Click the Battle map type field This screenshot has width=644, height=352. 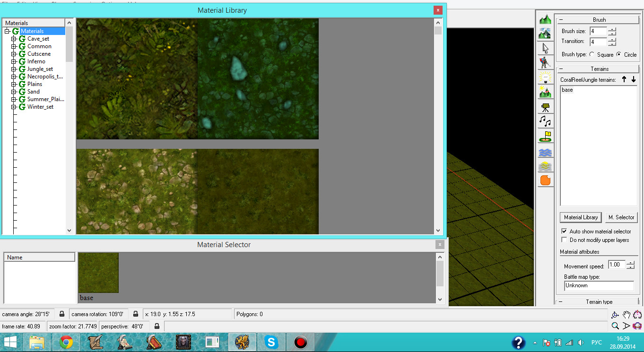tap(599, 286)
